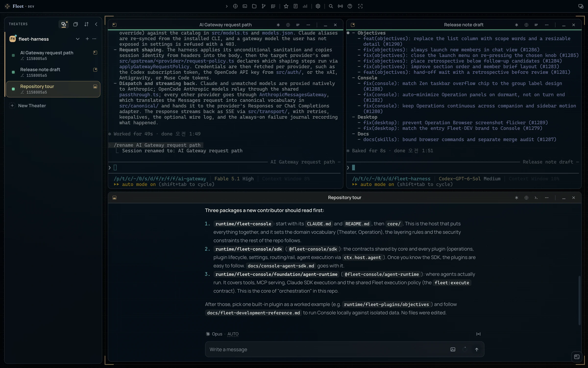Click the Repository tour panel scrollbar
This screenshot has width=588, height=368.
click(579, 301)
